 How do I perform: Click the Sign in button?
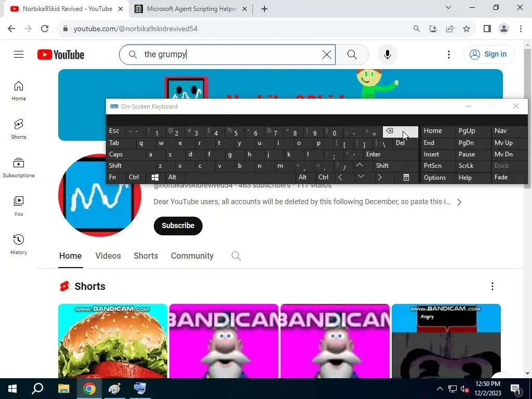coord(489,54)
